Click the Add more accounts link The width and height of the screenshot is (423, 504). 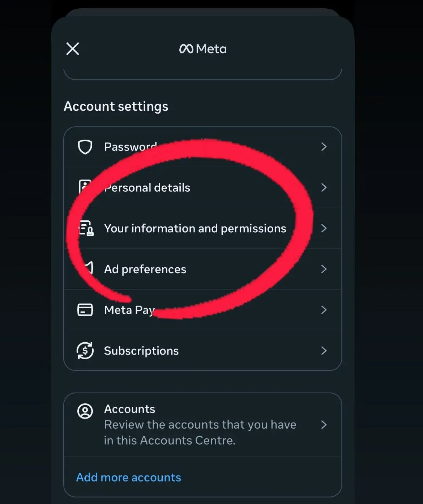click(x=129, y=477)
